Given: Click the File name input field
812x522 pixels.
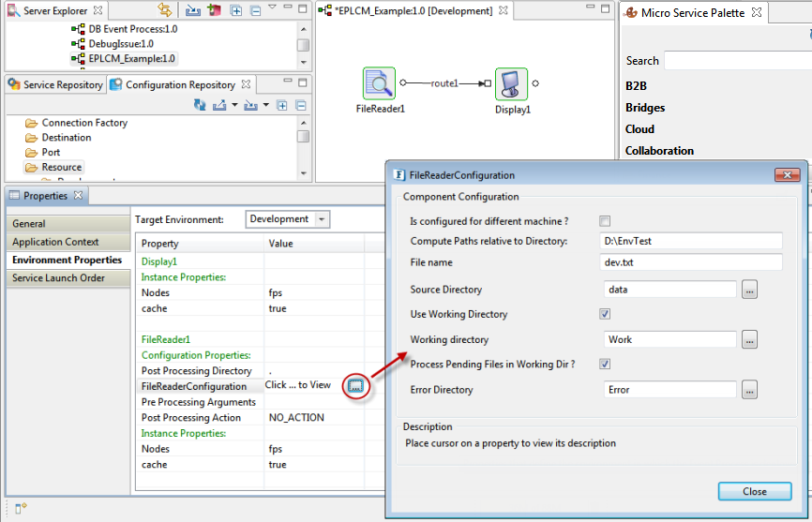Looking at the screenshot, I should click(x=692, y=262).
